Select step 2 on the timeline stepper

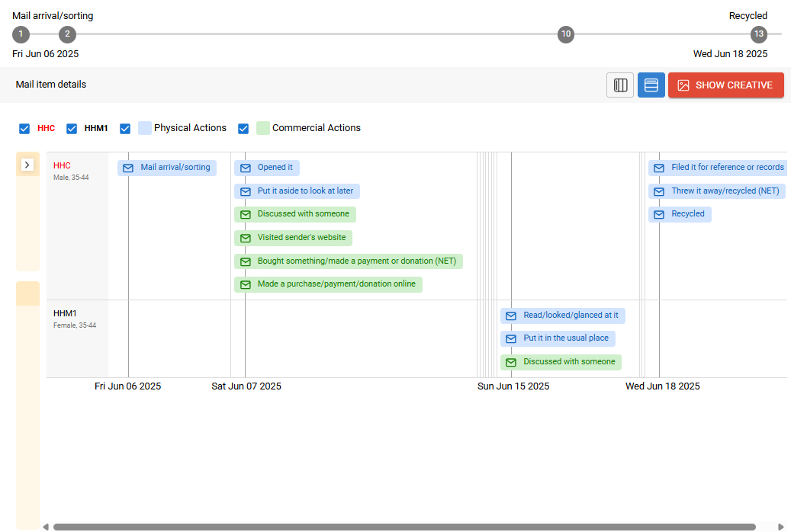tap(67, 34)
